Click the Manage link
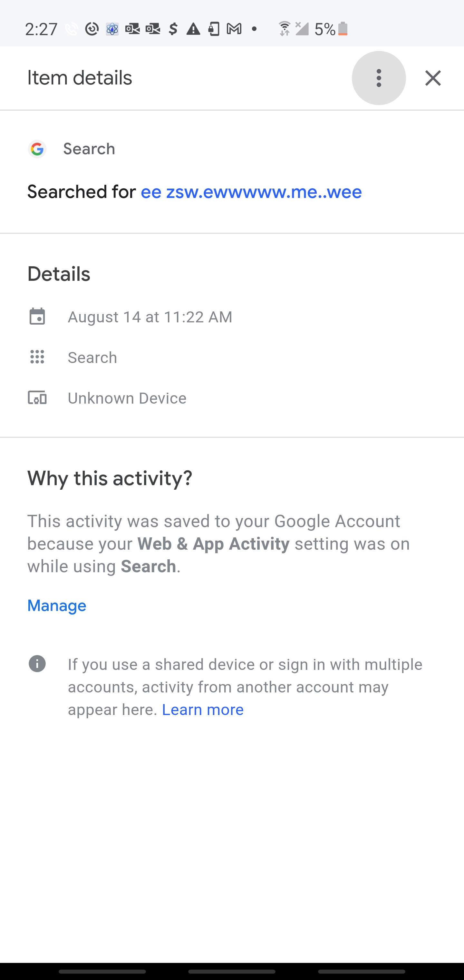The image size is (464, 980). (x=57, y=605)
